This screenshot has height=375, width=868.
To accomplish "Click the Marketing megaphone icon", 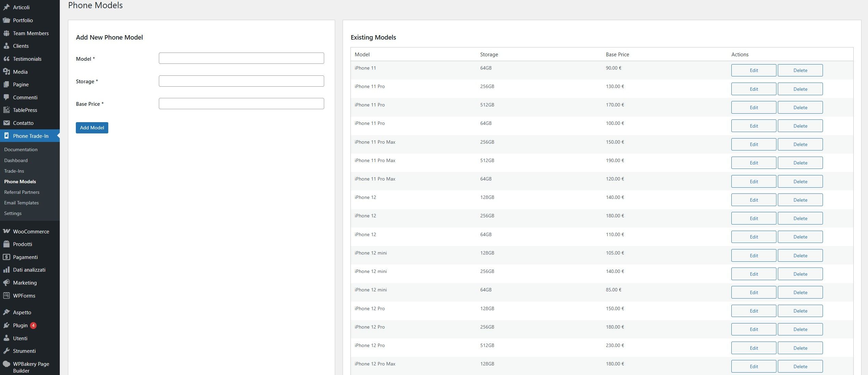I will point(6,283).
